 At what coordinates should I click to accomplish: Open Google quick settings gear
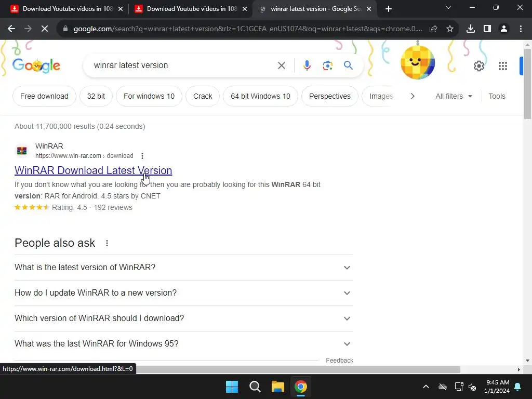(x=478, y=66)
